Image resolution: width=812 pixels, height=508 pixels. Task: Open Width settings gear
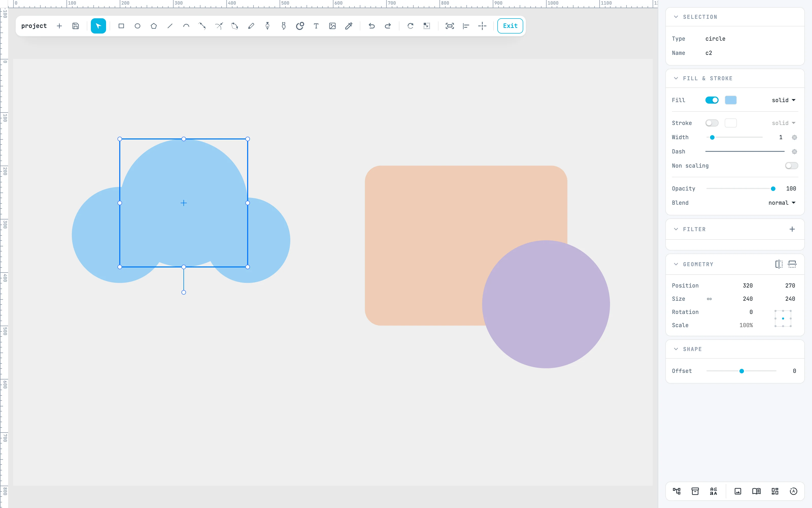click(794, 137)
